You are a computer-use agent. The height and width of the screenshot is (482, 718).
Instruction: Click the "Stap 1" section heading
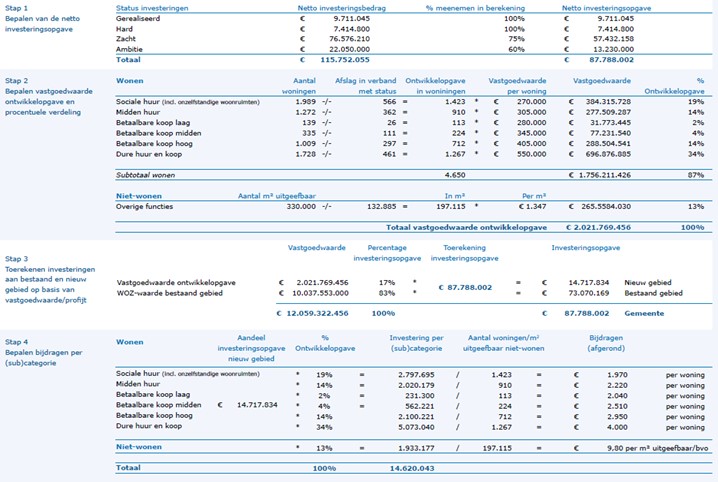point(17,7)
